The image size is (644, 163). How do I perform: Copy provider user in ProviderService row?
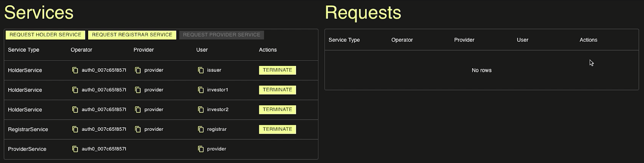(201, 149)
